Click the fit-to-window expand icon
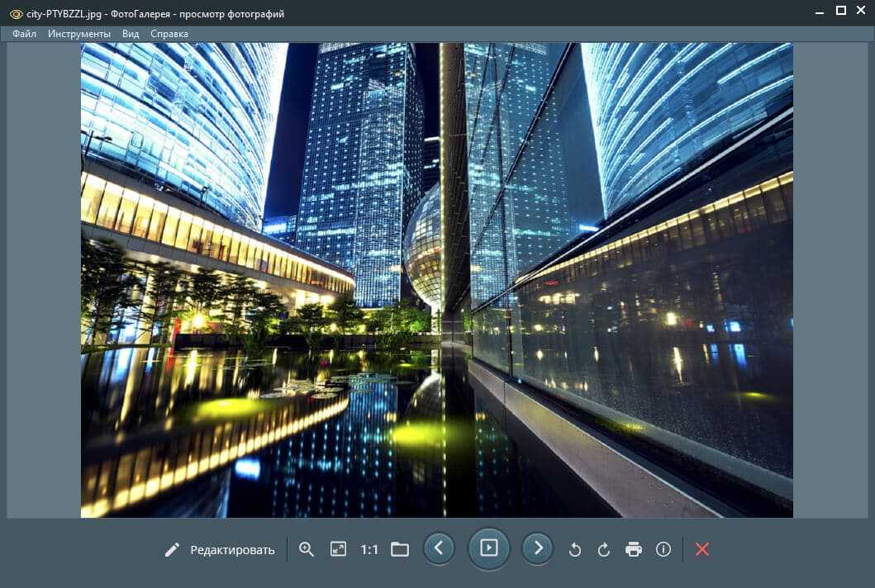Viewport: 875px width, 588px height. [x=338, y=549]
